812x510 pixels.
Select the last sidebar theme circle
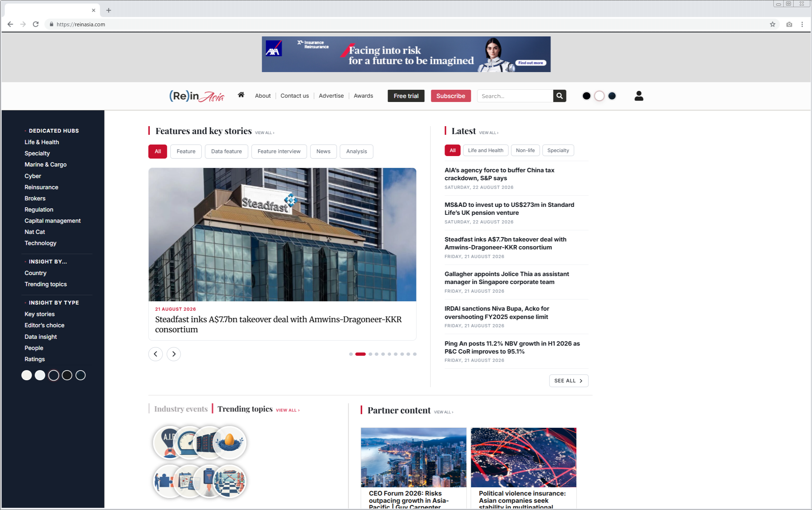pos(80,375)
